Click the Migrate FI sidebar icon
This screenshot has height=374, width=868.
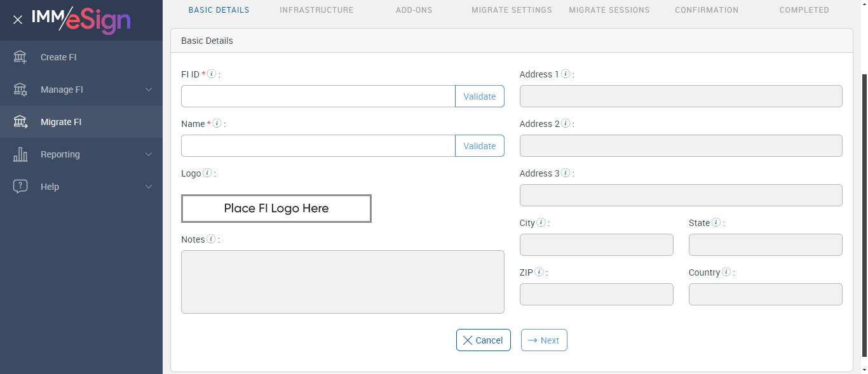point(20,122)
